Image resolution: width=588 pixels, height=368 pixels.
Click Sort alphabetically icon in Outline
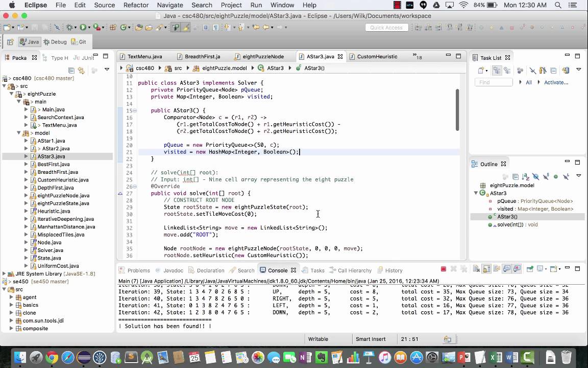pyautogui.click(x=525, y=176)
